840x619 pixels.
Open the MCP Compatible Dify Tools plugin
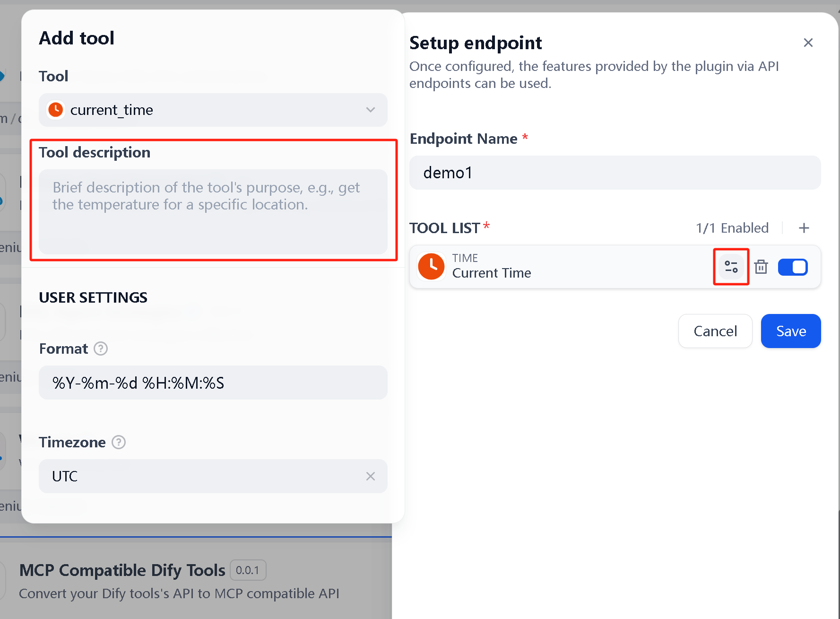click(122, 570)
